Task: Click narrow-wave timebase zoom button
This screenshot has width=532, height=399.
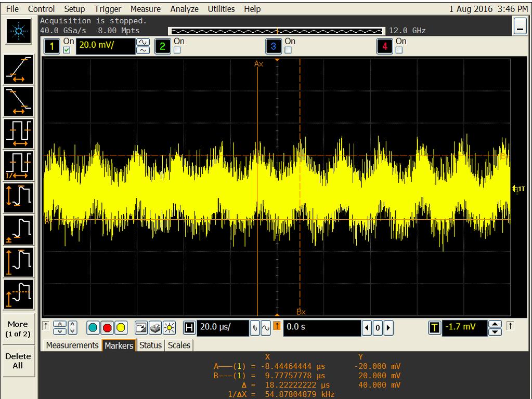Action: [x=255, y=328]
